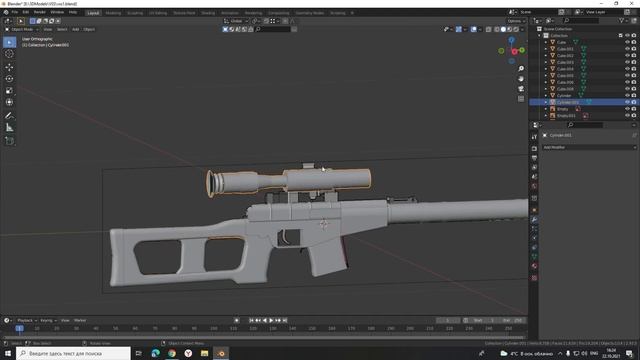Select the Annotate tool
The width and height of the screenshot is (640, 360).
pyautogui.click(x=9, y=116)
